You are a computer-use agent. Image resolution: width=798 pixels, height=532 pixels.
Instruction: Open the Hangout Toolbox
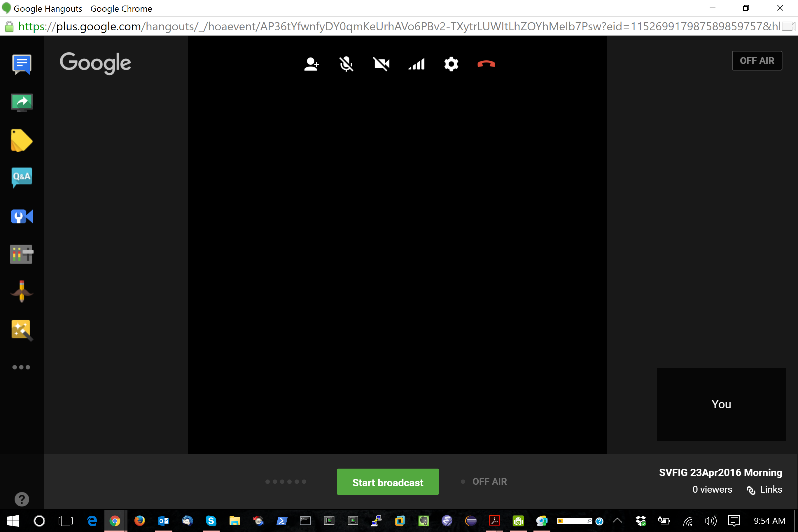21,216
